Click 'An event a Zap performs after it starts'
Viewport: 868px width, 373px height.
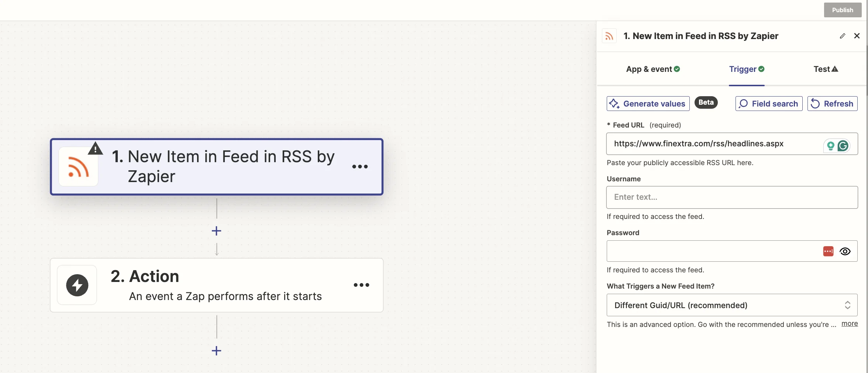225,296
